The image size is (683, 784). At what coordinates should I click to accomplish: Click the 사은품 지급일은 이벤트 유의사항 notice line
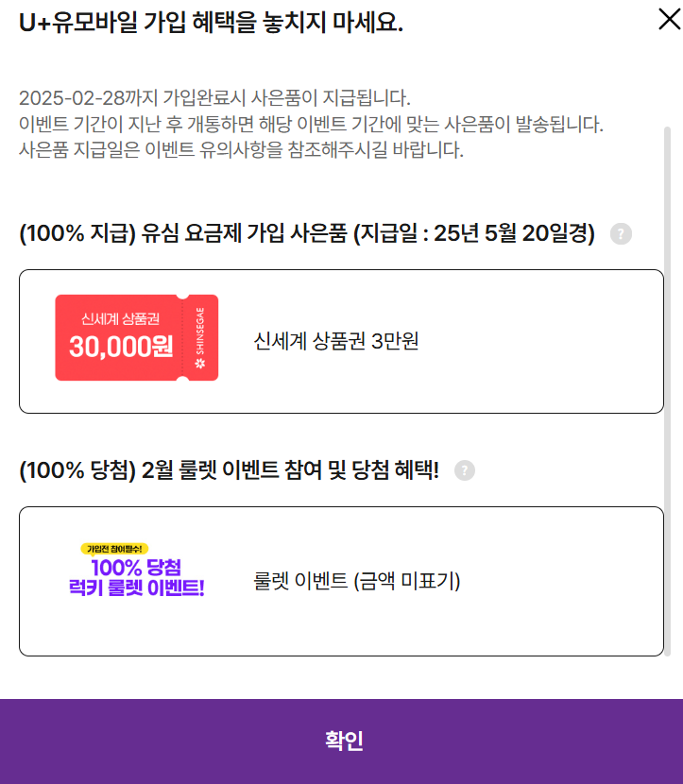click(x=241, y=149)
